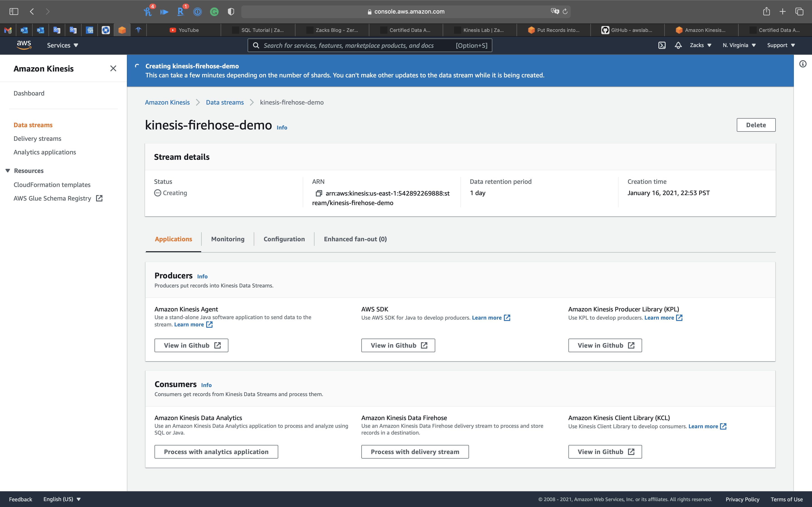The height and width of the screenshot is (507, 812).
Task: Open Delivery streams in the sidebar
Action: tap(37, 139)
